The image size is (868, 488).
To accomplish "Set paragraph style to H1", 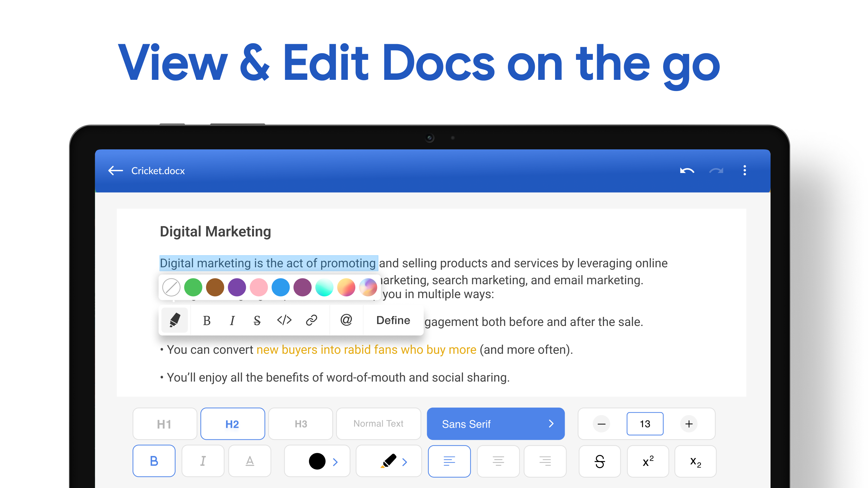I will click(165, 424).
